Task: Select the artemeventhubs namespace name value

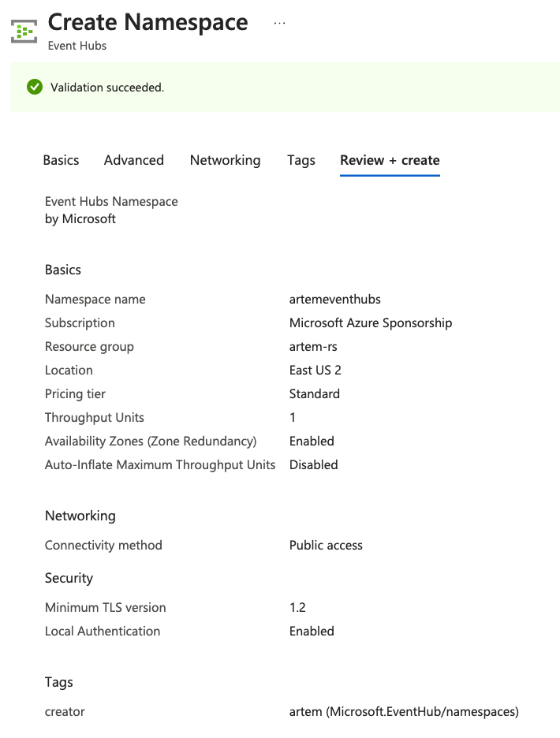Action: 335,300
